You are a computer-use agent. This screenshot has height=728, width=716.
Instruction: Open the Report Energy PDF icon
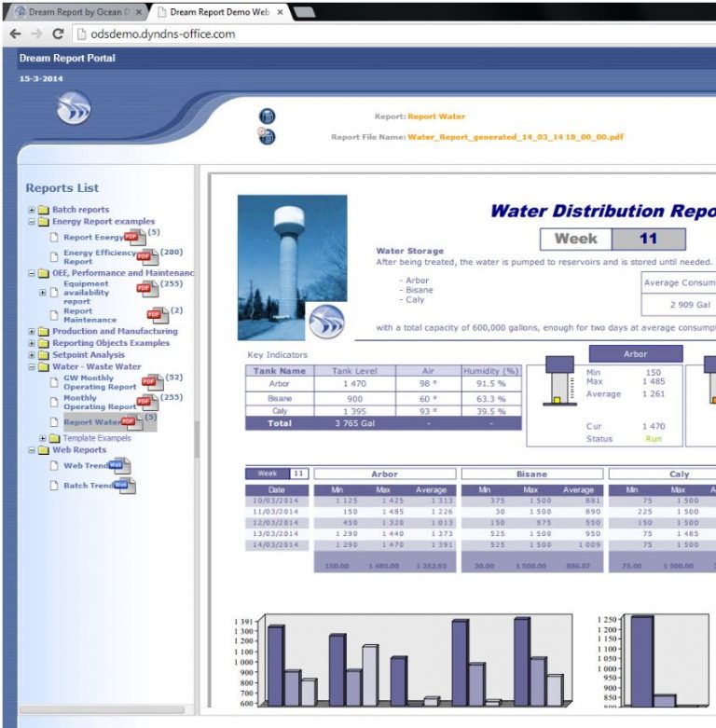134,238
